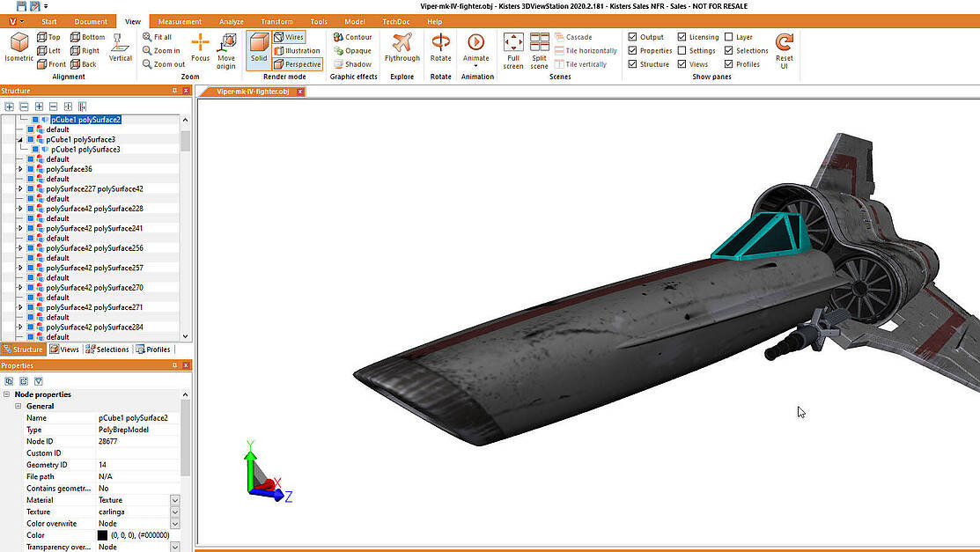Check the Layer pane checkbox
The width and height of the screenshot is (980, 552).
point(729,37)
